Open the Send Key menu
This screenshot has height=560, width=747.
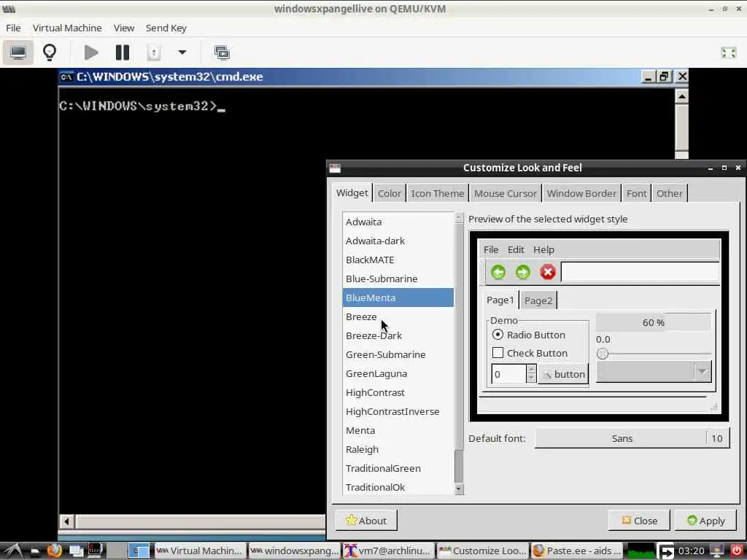tap(166, 28)
